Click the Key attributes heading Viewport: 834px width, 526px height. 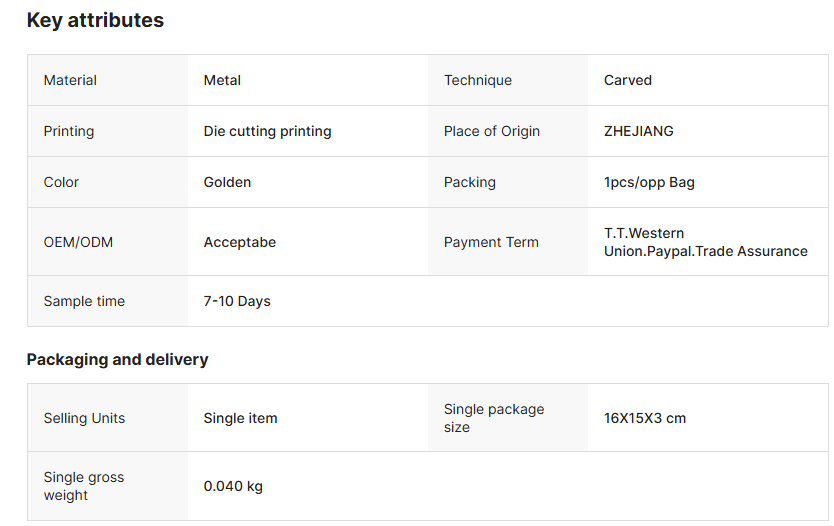pyautogui.click(x=95, y=20)
